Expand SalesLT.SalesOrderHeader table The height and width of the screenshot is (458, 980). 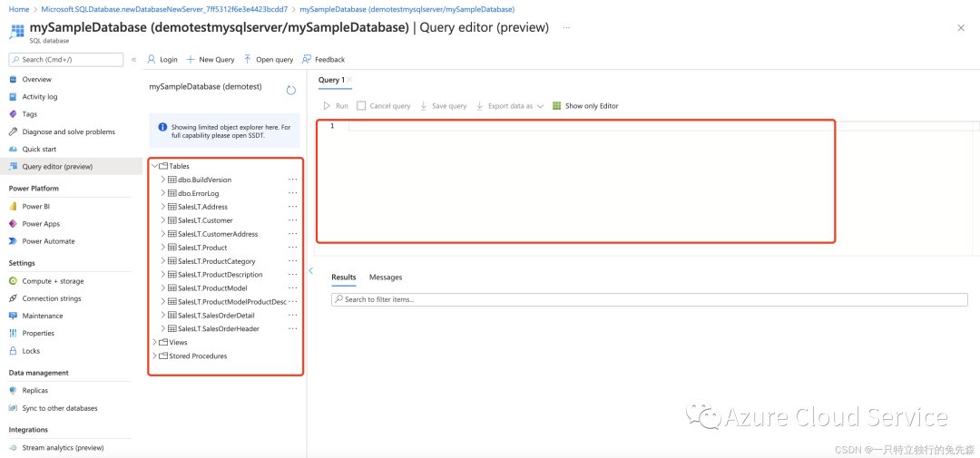(x=163, y=328)
